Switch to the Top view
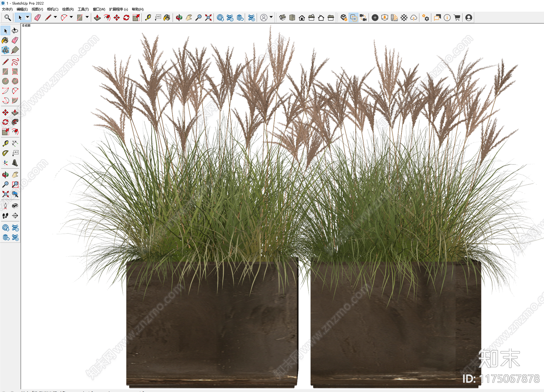Image resolution: width=544 pixels, height=392 pixels. [292, 18]
